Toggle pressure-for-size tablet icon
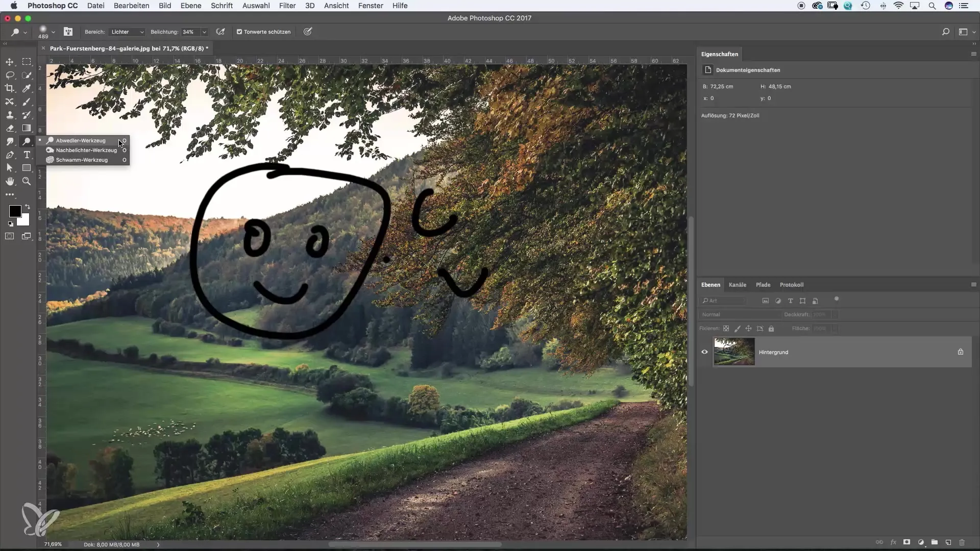The image size is (980, 551). [308, 32]
